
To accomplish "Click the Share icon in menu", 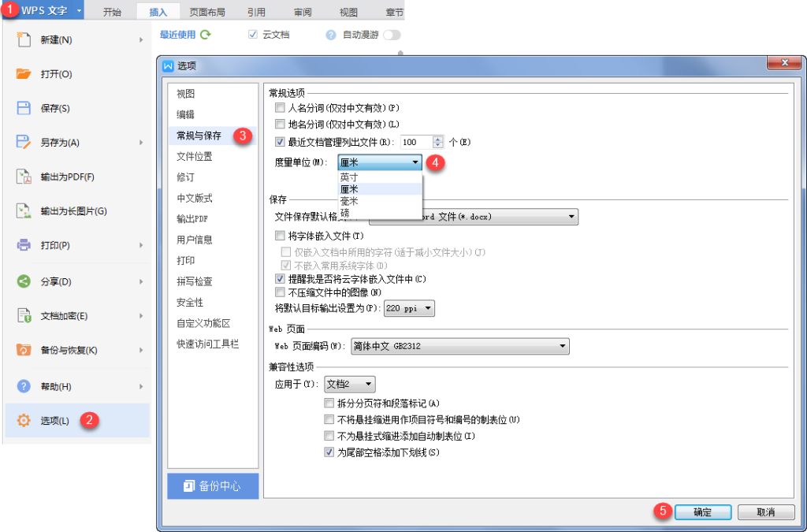I will (x=24, y=281).
